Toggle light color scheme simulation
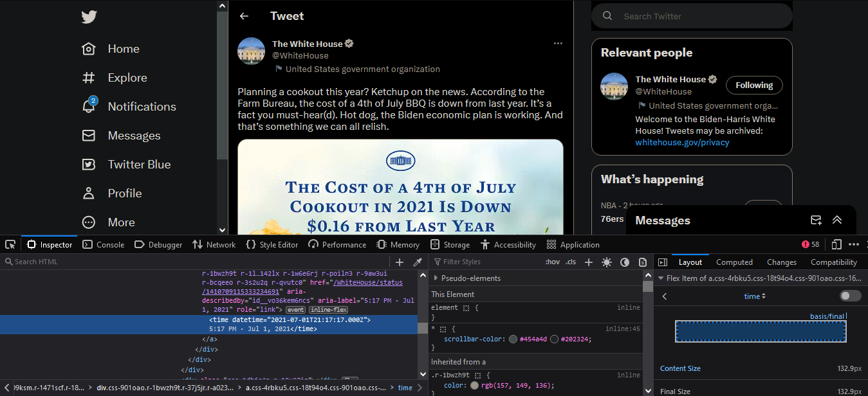Image resolution: width=868 pixels, height=396 pixels. (607, 262)
